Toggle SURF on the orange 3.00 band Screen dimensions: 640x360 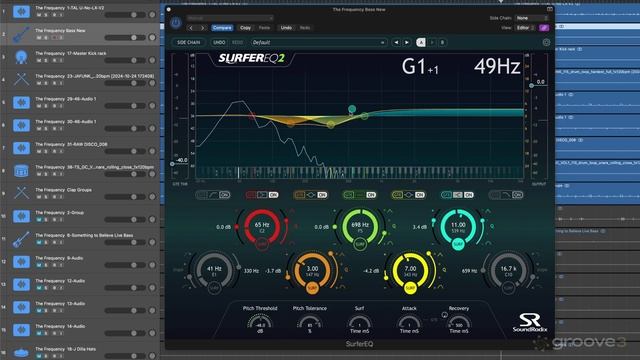pyautogui.click(x=312, y=288)
